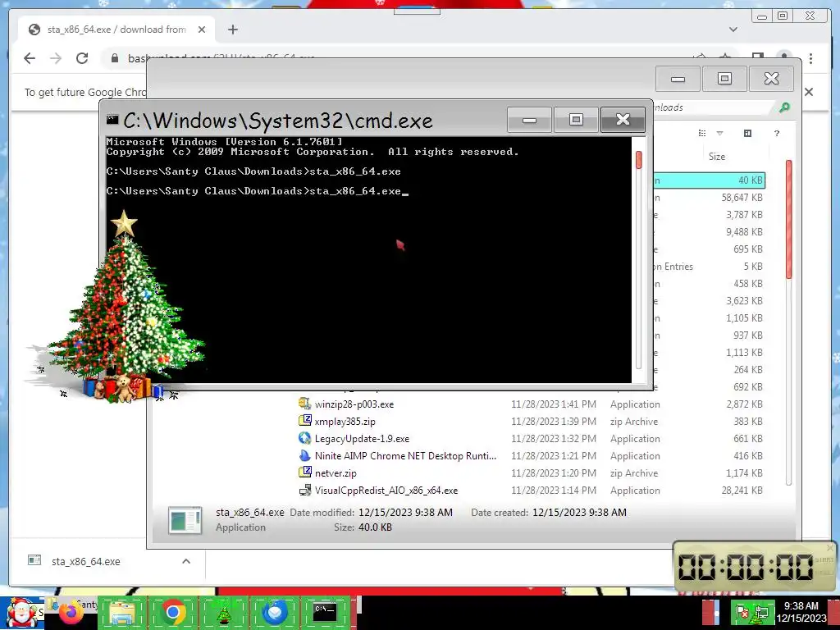Click winzip28-p003.exe file icon

[x=305, y=404]
